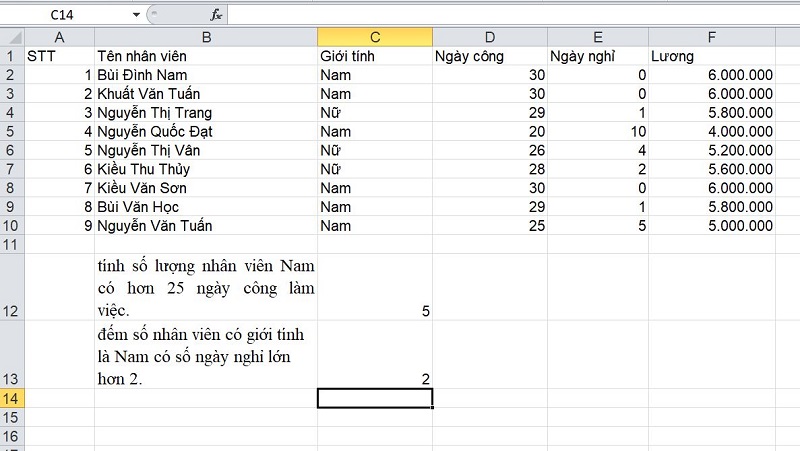
Task: Click cell containing 'Nguyễn Quốc Đạt'
Action: [206, 131]
